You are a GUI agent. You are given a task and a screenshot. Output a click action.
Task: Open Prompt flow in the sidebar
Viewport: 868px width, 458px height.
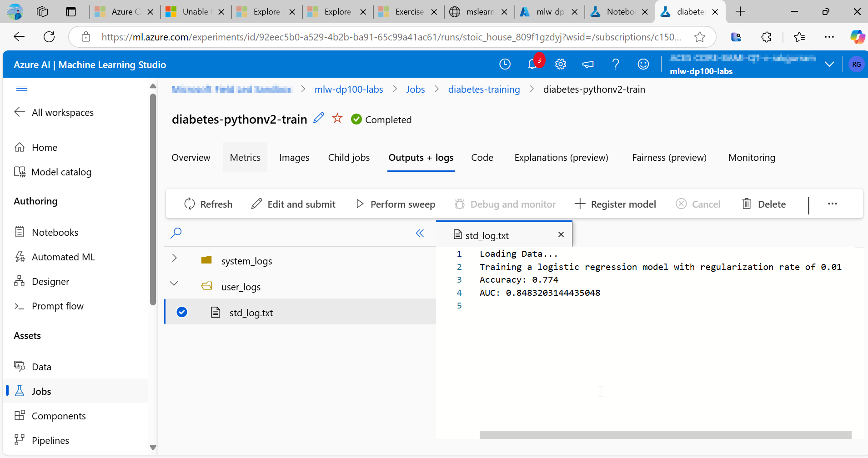click(x=49, y=306)
